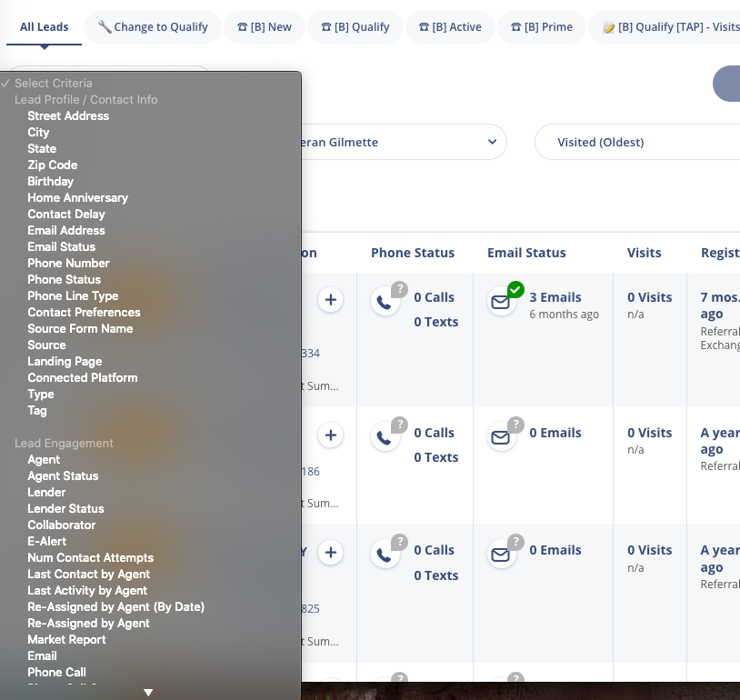Choose Street Address from the criteria list

coord(68,115)
